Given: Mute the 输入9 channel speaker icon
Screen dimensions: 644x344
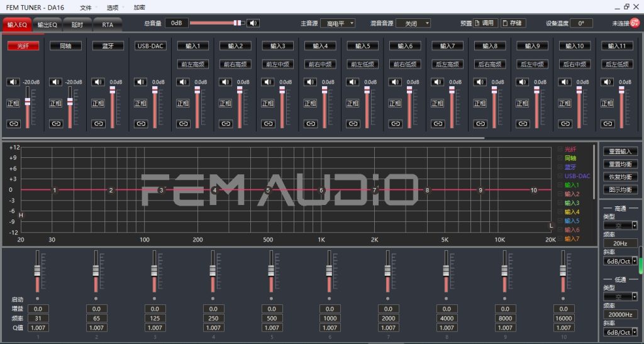Looking at the screenshot, I should 523,82.
